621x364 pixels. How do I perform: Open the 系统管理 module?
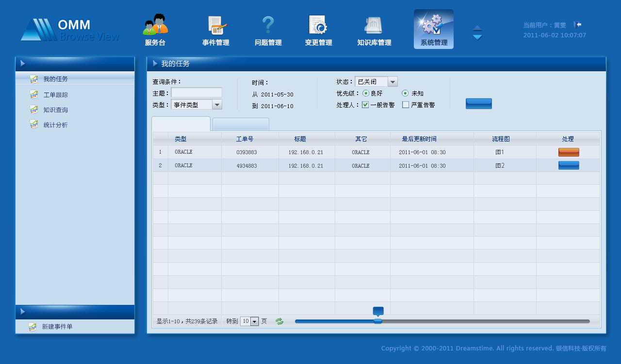pos(433,29)
